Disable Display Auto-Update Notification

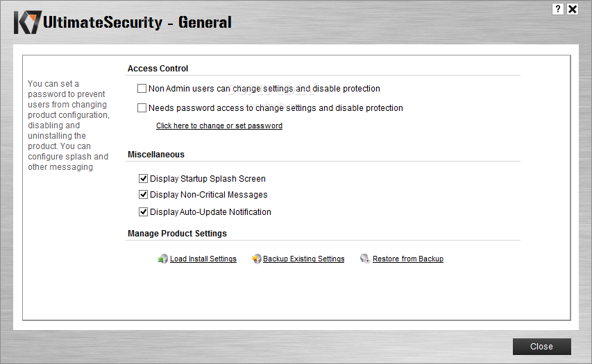pos(143,212)
